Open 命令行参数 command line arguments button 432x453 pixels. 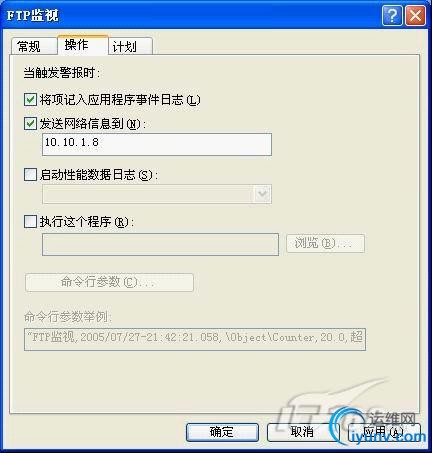[109, 282]
